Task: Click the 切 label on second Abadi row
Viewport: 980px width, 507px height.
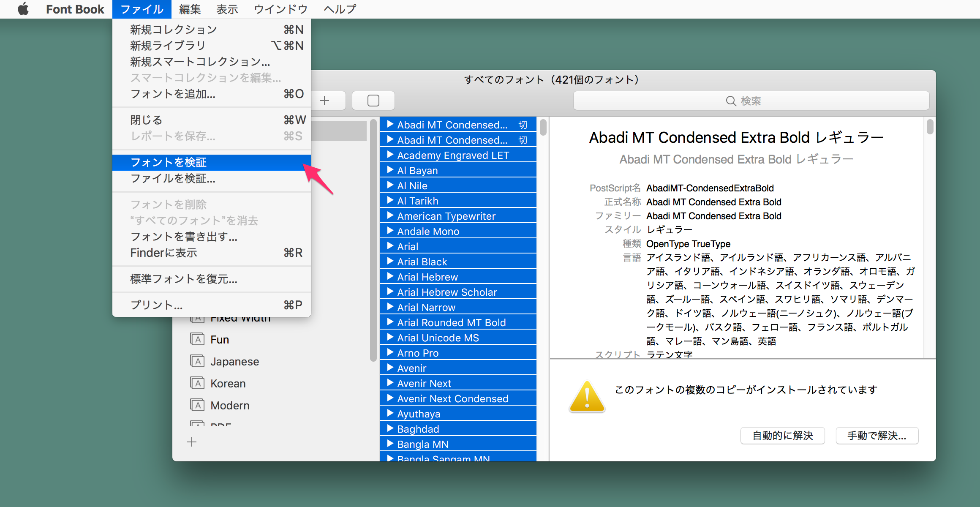Action: 523,140
